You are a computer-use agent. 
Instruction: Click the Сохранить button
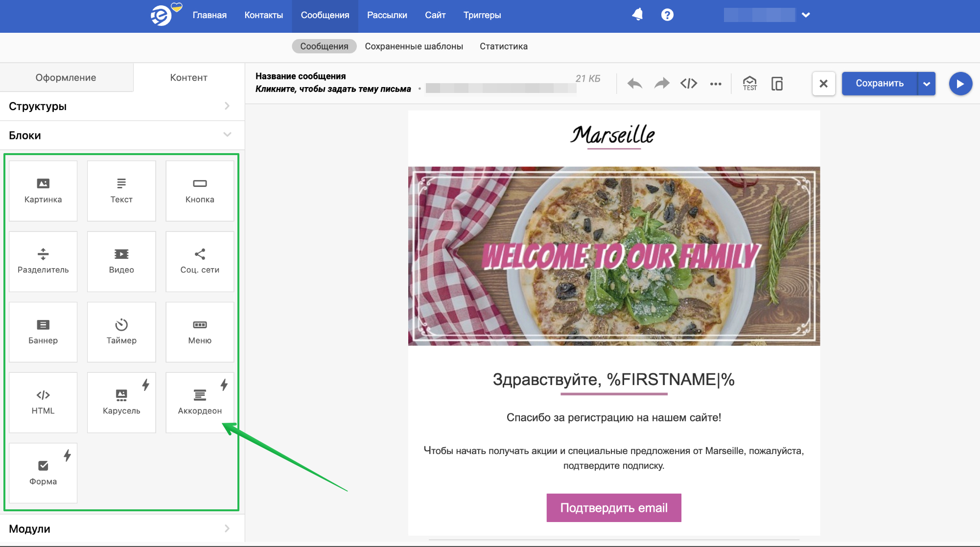coord(880,84)
